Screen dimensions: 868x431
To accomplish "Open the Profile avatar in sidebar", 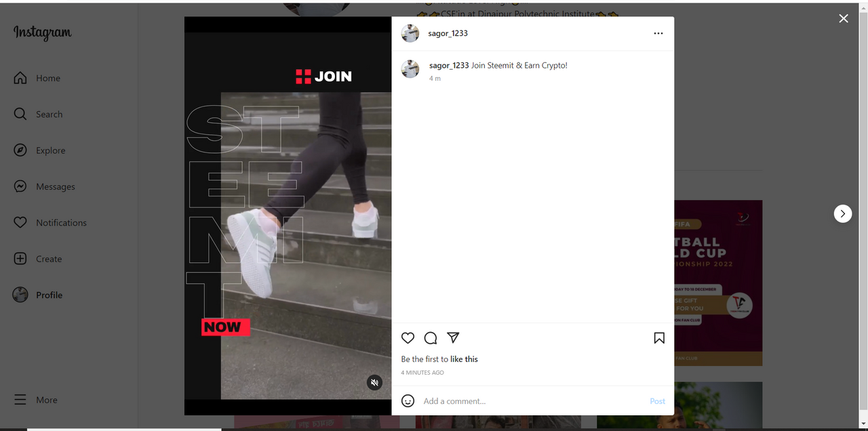I will (x=20, y=295).
